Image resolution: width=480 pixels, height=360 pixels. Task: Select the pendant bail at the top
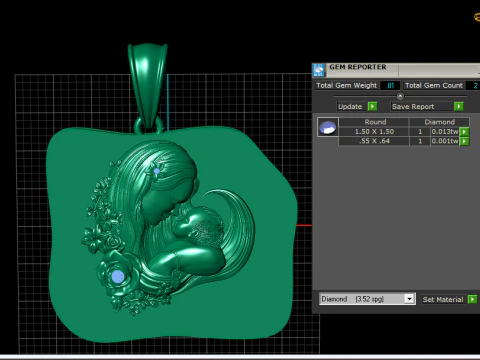coord(148,84)
